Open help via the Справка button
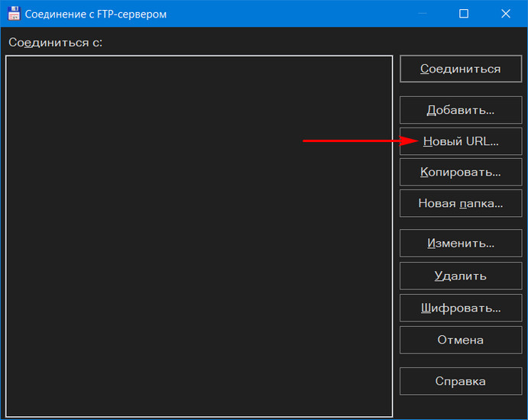 tap(461, 381)
